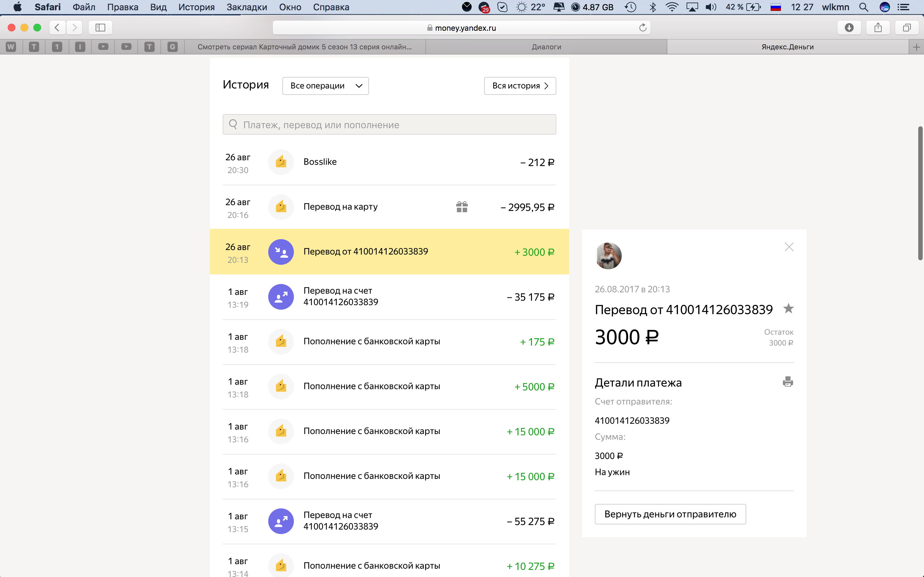Click the printer icon in payment details

787,381
